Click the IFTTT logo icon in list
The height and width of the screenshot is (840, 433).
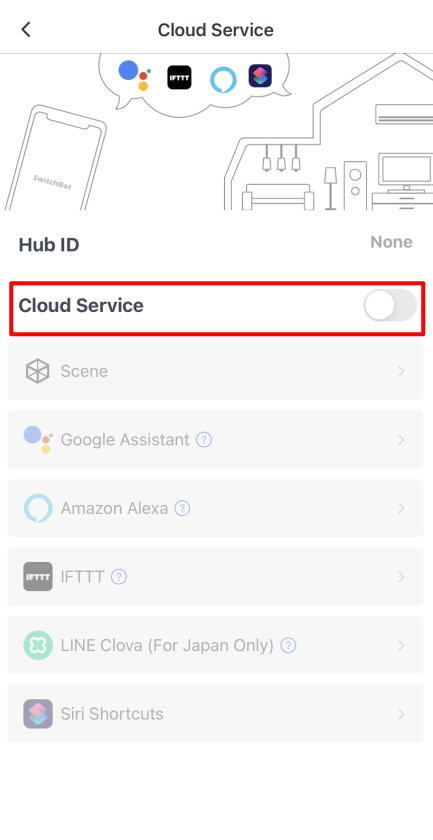click(x=38, y=576)
